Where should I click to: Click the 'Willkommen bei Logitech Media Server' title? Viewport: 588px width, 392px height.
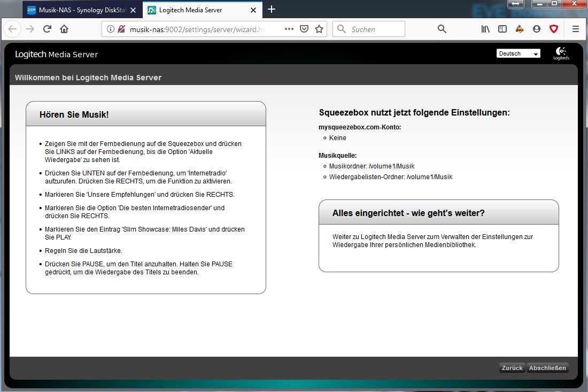88,78
